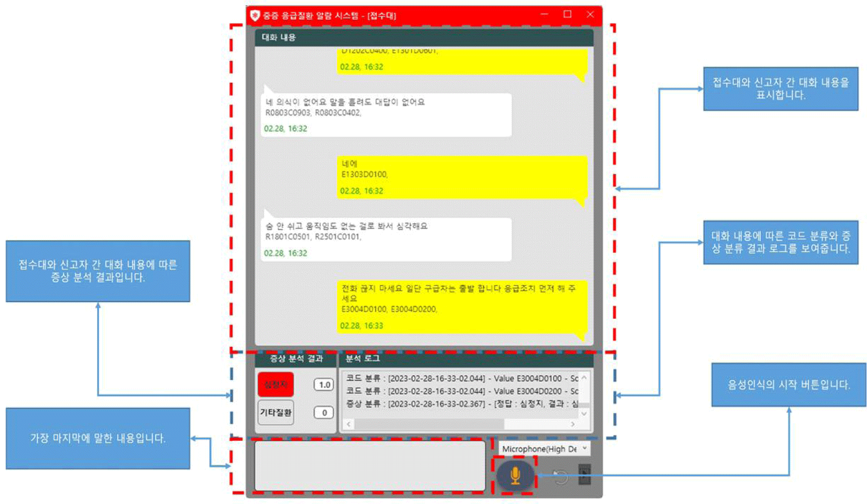This screenshot has width=867, height=504.
Task: Click the last spoken text box
Action: (x=370, y=466)
